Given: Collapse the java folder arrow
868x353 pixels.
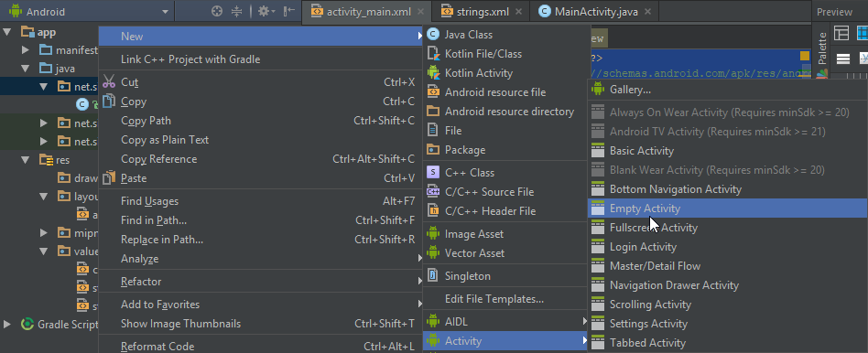Looking at the screenshot, I should [x=26, y=69].
